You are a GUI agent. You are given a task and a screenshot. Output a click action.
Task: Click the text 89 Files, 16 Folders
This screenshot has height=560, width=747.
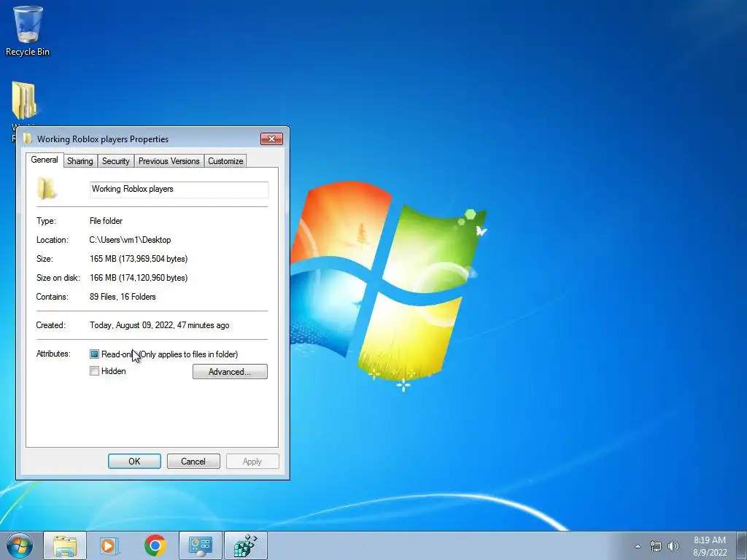click(123, 297)
